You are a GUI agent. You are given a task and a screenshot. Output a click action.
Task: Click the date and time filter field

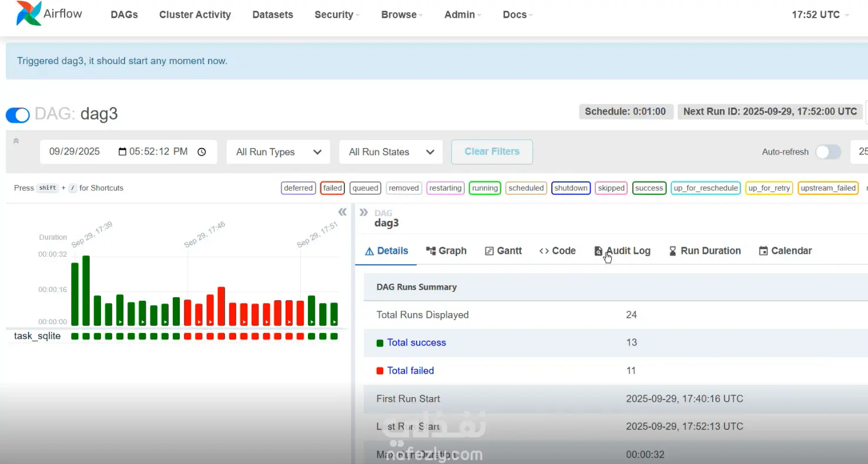click(x=128, y=152)
